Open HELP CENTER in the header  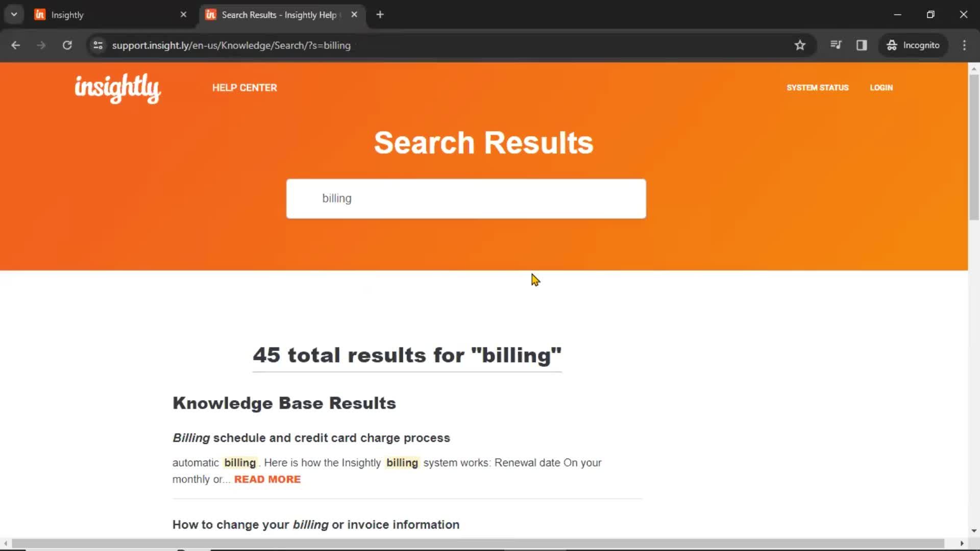click(244, 88)
